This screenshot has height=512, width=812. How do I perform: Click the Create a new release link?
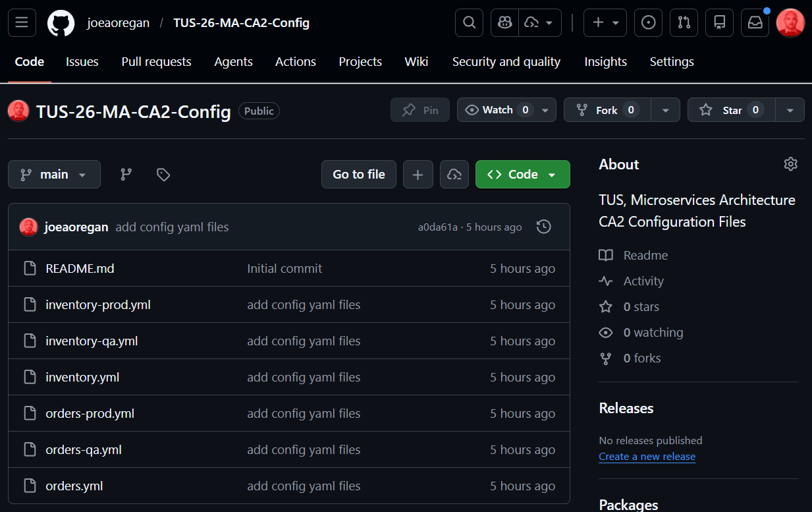[x=647, y=457]
